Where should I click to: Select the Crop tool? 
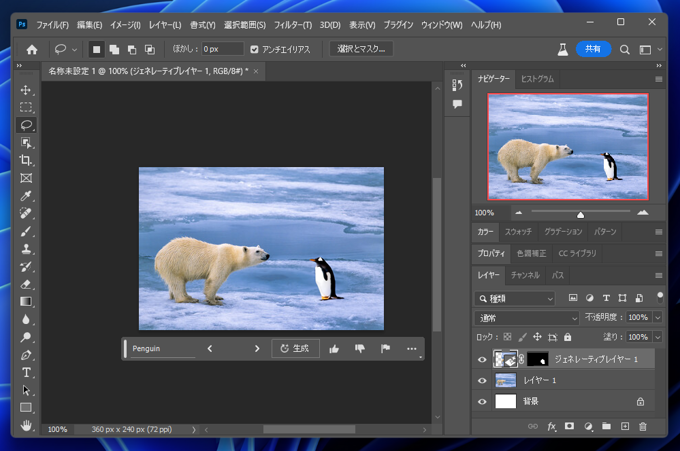(x=26, y=160)
